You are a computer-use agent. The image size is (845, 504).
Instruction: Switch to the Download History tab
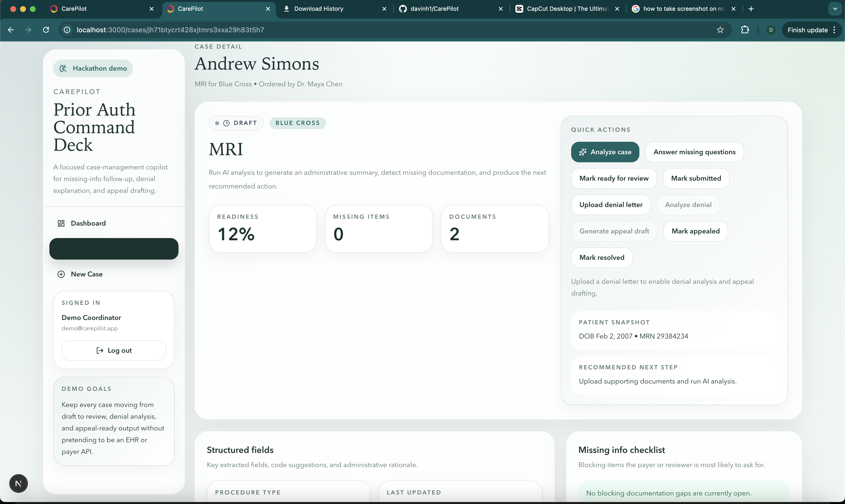(x=319, y=9)
